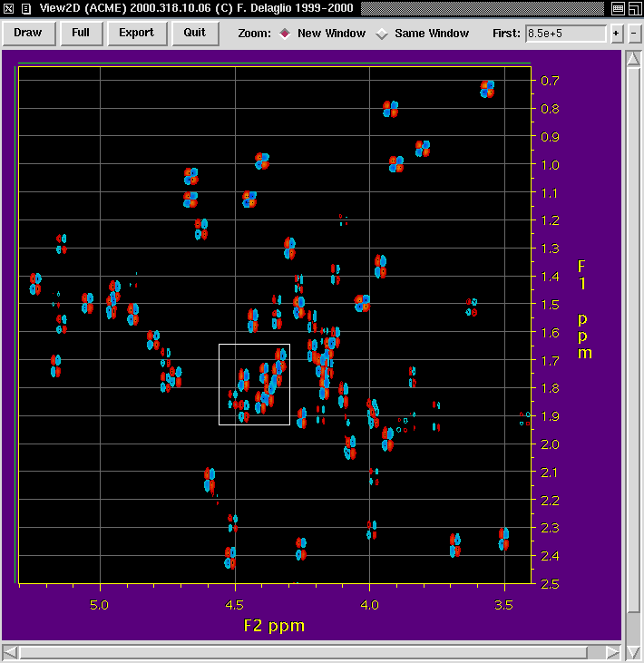Click the horizontal scrollbar left arrow
This screenshot has height=663, width=644.
click(x=10, y=651)
